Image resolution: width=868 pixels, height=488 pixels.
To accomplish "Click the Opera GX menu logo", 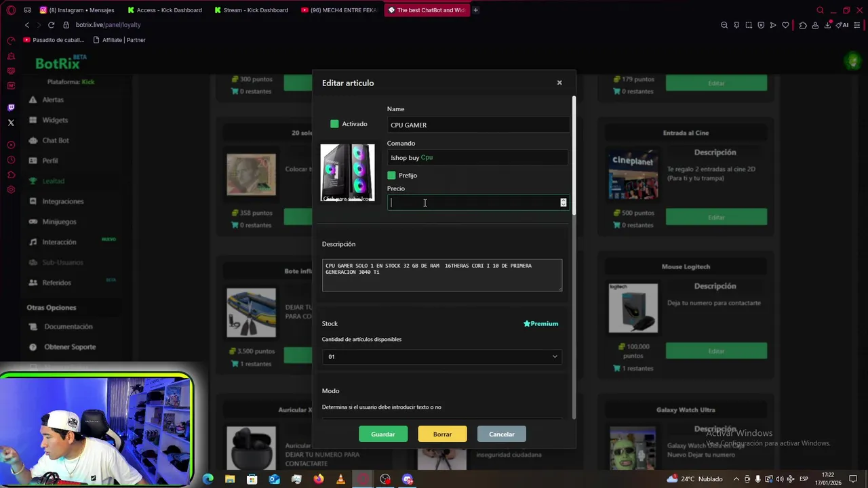I will tap(11, 10).
